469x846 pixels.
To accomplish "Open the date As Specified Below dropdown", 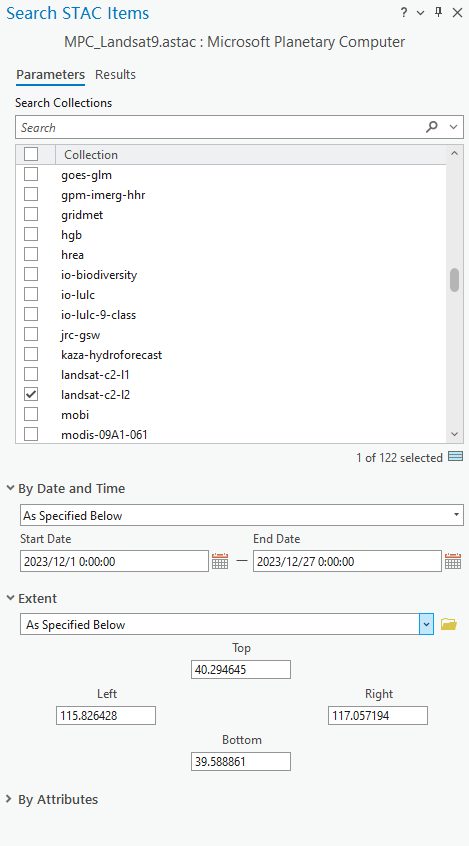I will click(242, 515).
